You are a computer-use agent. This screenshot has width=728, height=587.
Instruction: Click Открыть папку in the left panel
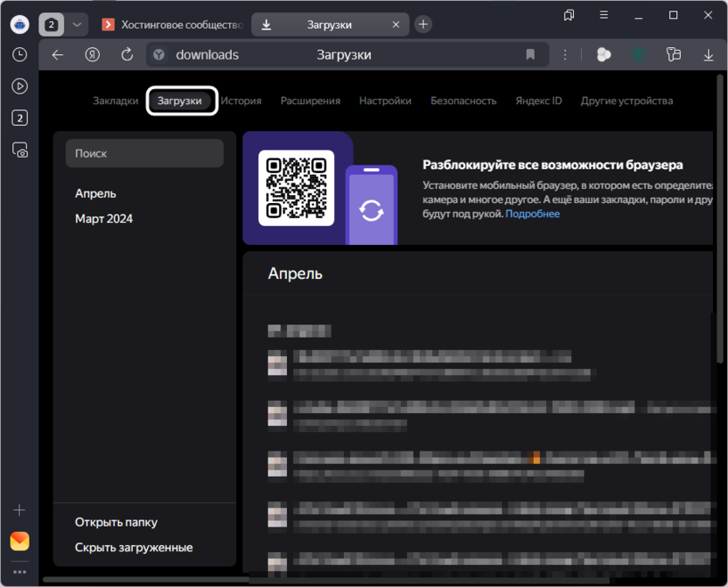click(116, 522)
